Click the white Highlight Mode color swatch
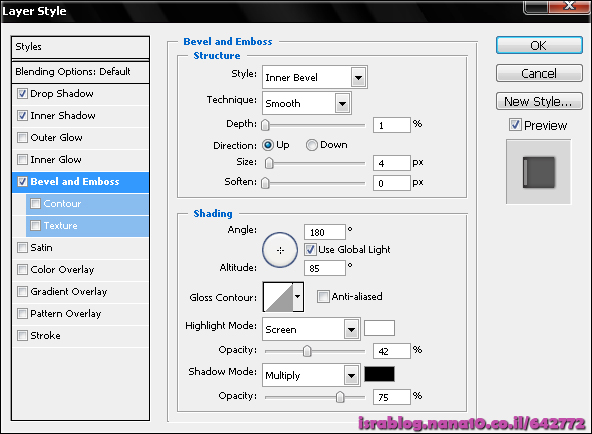The height and width of the screenshot is (434, 592). point(379,328)
